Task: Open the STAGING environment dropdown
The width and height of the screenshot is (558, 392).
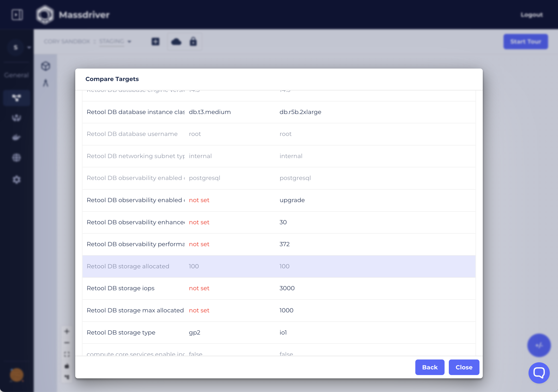Action: (x=115, y=41)
